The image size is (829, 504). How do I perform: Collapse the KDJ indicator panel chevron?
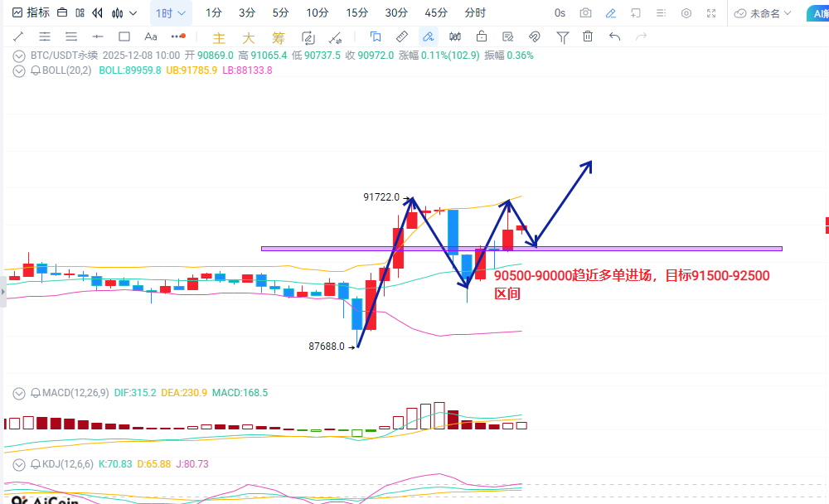point(18,464)
